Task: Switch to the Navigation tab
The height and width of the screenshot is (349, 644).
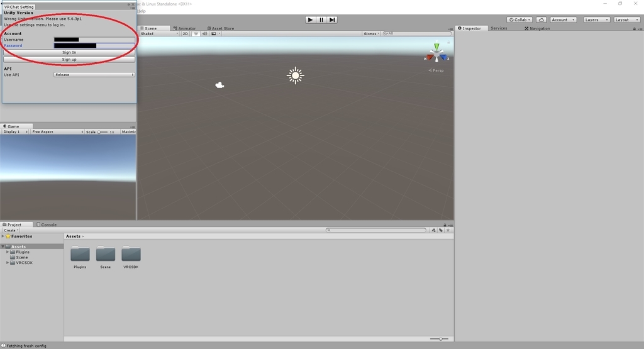Action: tap(537, 28)
